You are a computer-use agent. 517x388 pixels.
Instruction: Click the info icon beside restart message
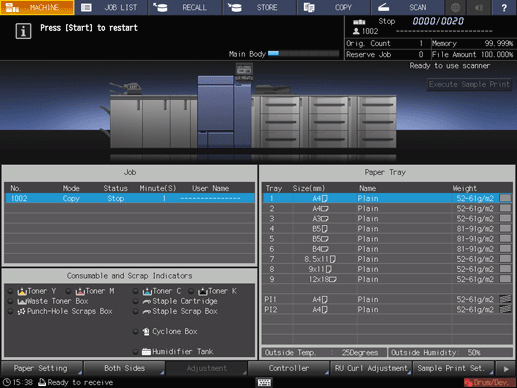click(23, 31)
